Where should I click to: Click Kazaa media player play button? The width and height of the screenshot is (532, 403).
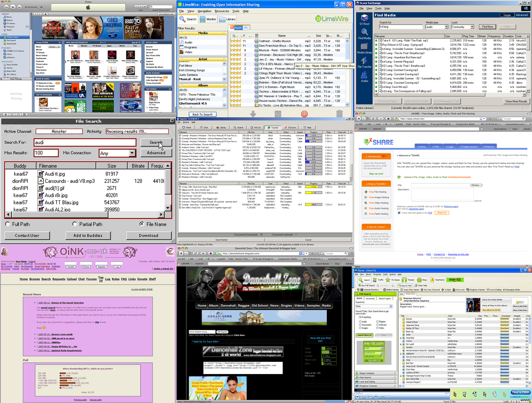[x=357, y=397]
